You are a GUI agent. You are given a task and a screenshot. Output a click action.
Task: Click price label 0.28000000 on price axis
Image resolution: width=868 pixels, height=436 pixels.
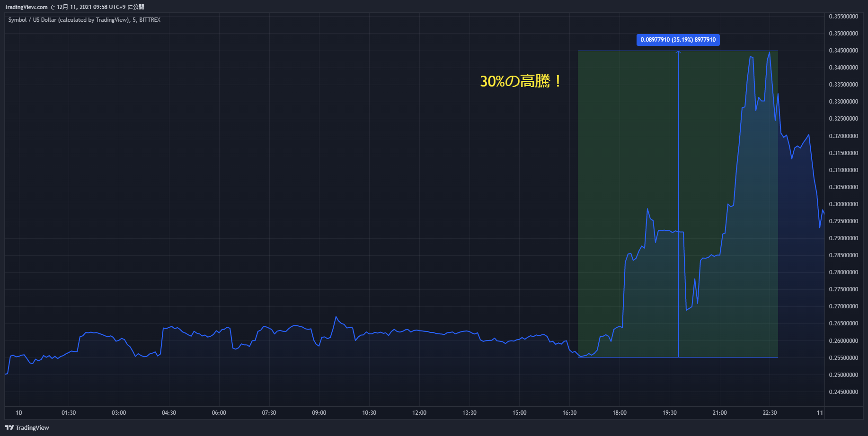pyautogui.click(x=843, y=272)
